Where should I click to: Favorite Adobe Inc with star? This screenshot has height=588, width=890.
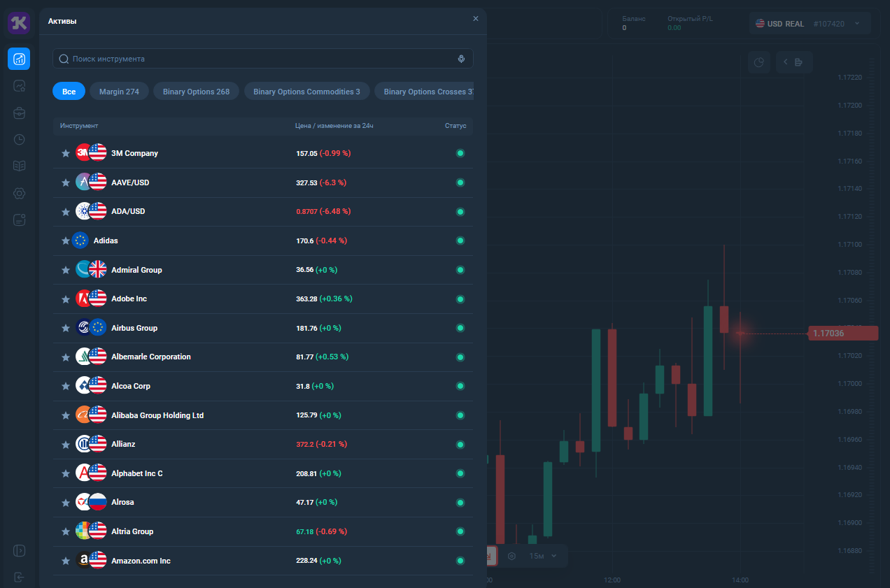click(x=66, y=299)
